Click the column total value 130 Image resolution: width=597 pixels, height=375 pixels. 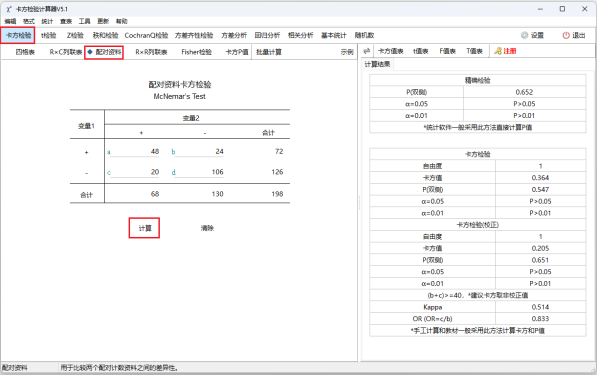pyautogui.click(x=217, y=194)
